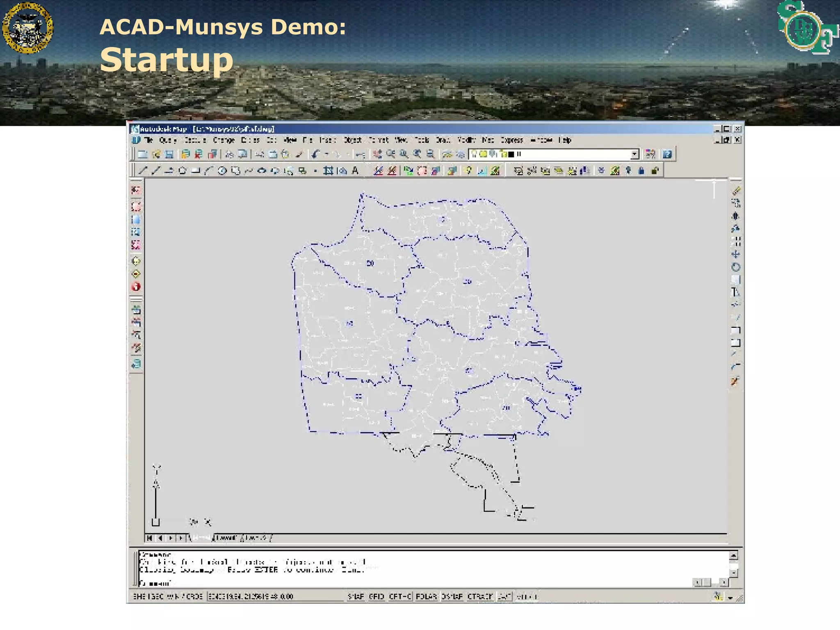Click the Save floppy disk icon
The image size is (840, 630).
(x=169, y=154)
